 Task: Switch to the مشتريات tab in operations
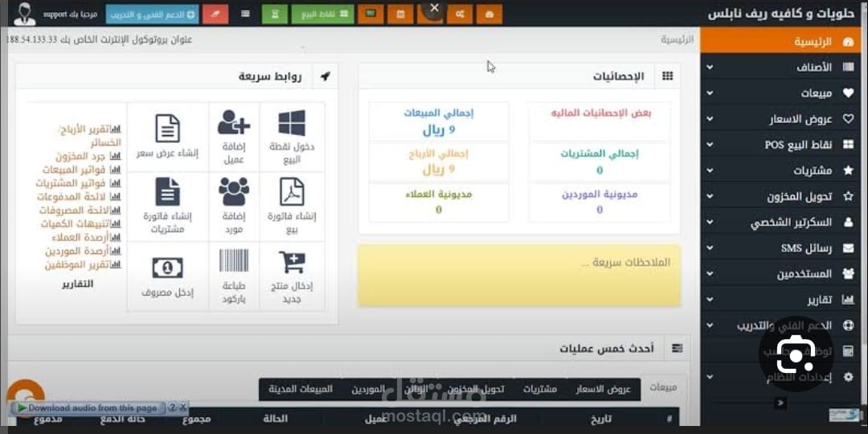[x=540, y=389]
